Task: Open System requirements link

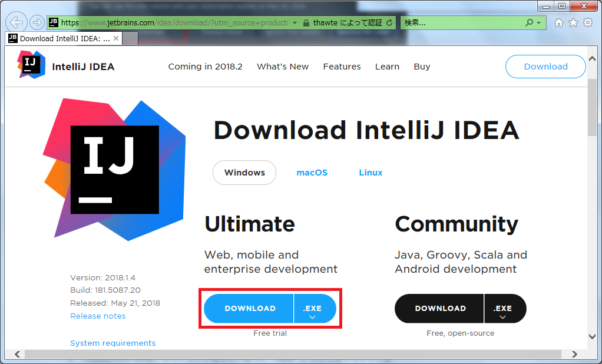Action: pos(113,343)
